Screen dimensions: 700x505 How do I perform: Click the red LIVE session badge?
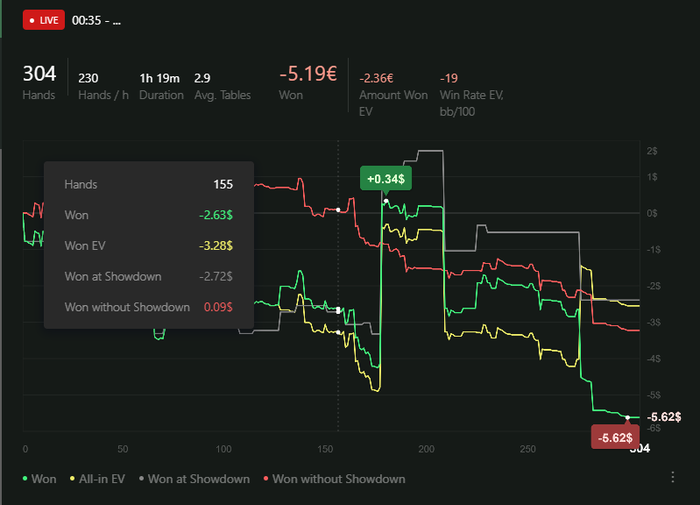click(x=42, y=20)
